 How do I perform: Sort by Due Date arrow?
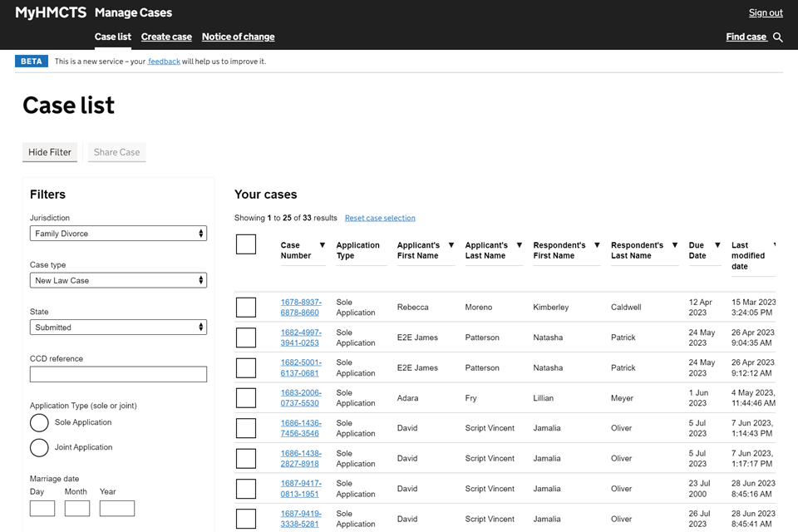tap(717, 245)
